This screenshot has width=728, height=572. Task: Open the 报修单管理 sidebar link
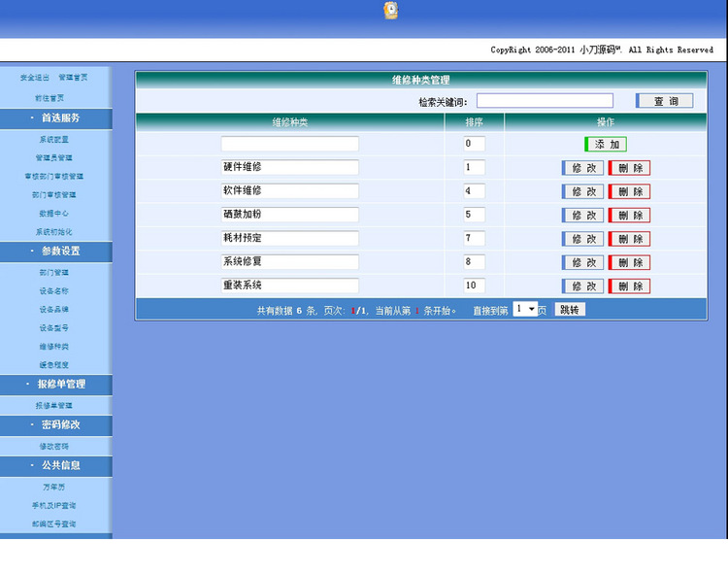(53, 406)
